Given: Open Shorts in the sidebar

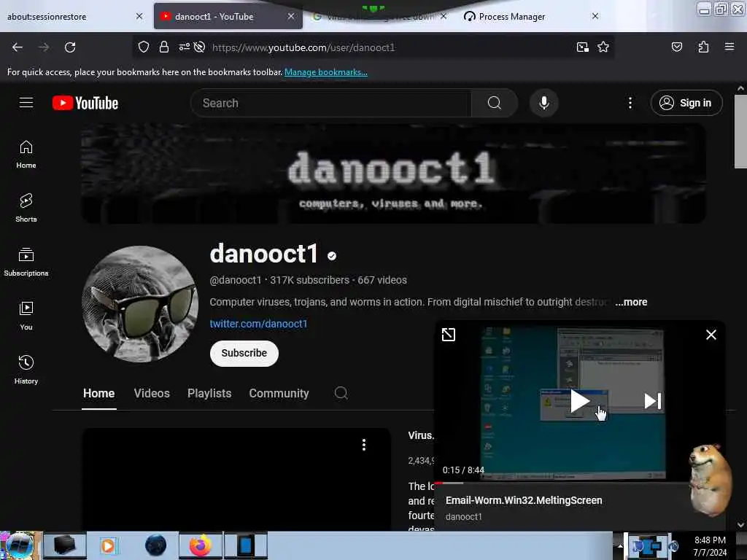Looking at the screenshot, I should (26, 208).
